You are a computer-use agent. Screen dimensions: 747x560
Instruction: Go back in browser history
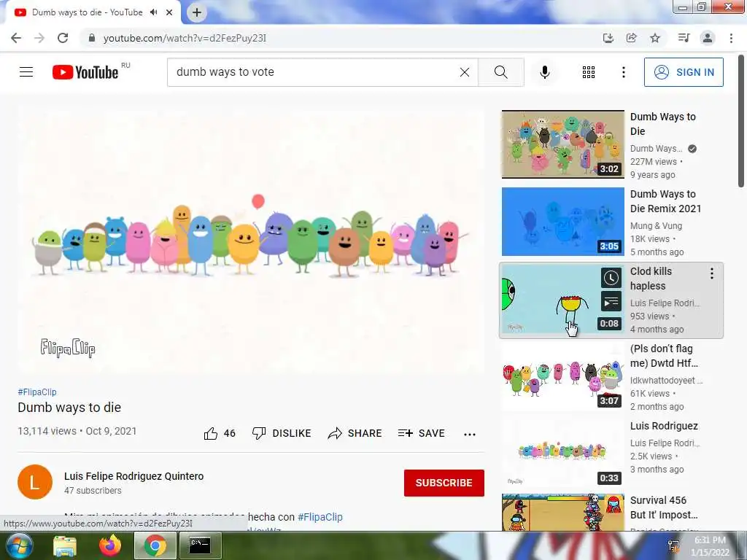point(16,38)
